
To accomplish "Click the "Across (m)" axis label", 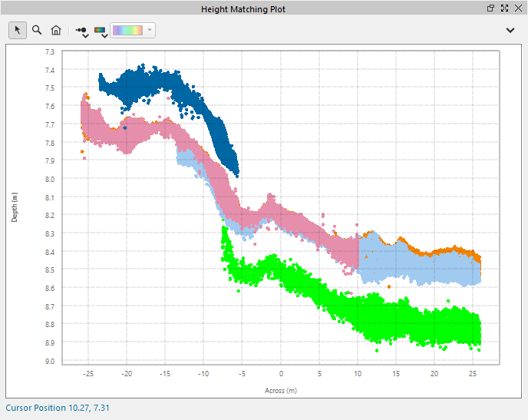I will [x=281, y=390].
